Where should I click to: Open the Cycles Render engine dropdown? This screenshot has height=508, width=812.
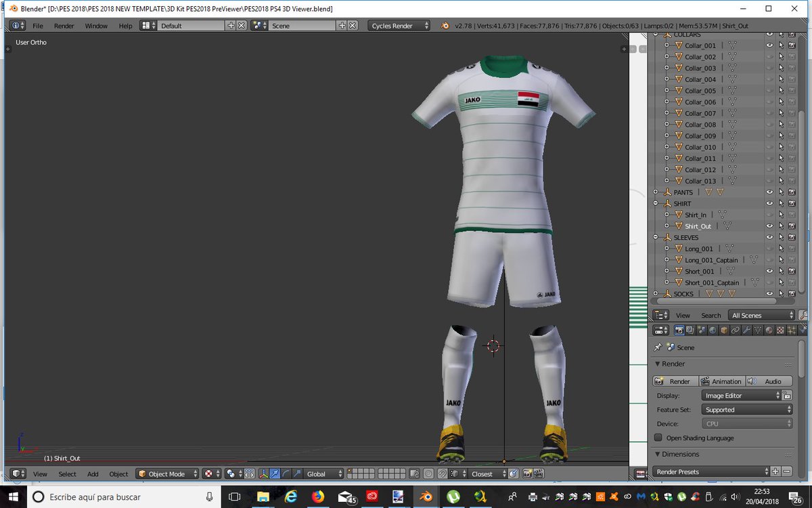click(x=400, y=26)
